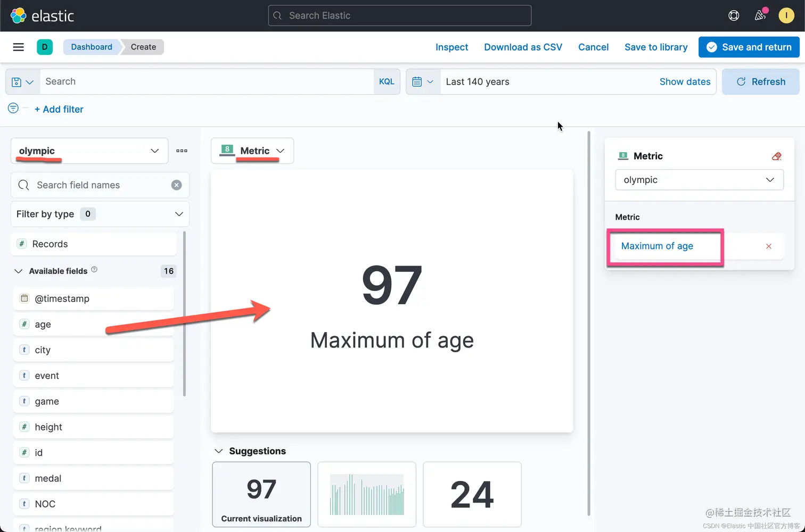
Task: Open the saved query disk menu
Action: tap(23, 82)
